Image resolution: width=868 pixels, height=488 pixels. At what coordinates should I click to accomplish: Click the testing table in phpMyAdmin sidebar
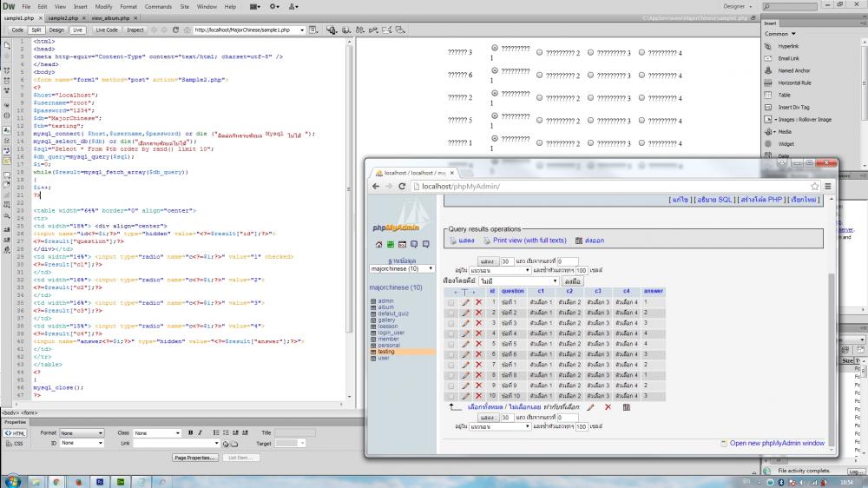386,352
